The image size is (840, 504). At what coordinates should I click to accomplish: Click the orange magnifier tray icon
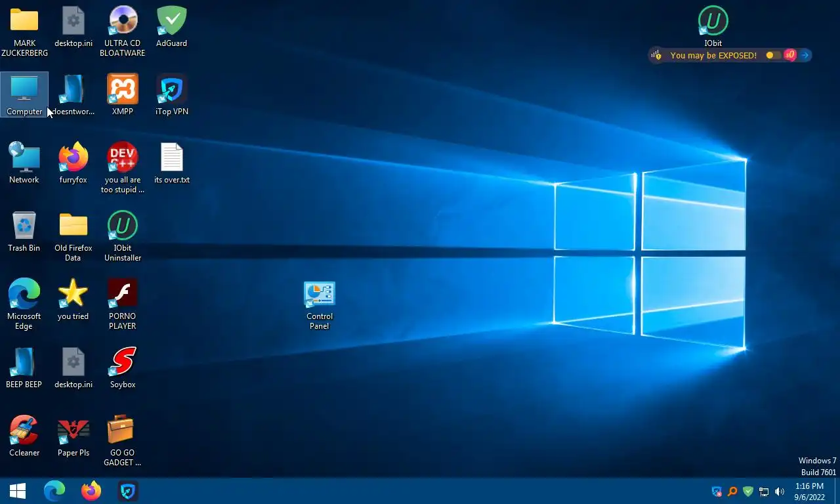coord(732,492)
